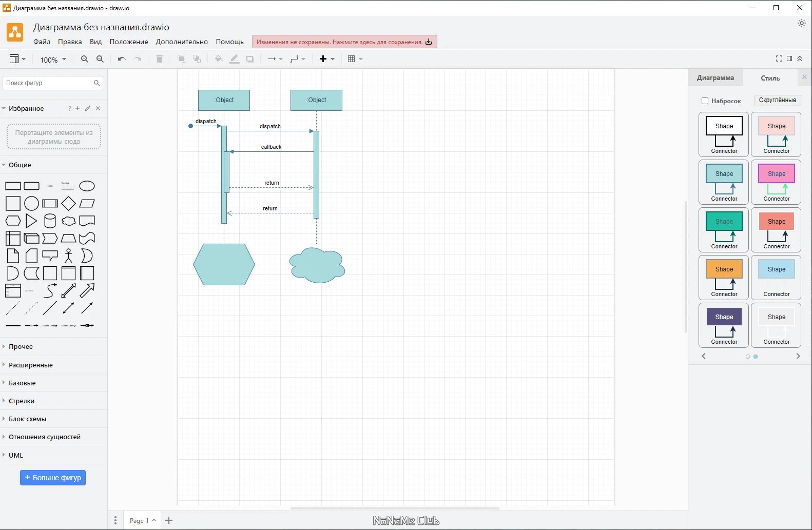Apply the green Shape style preset

[x=724, y=230]
